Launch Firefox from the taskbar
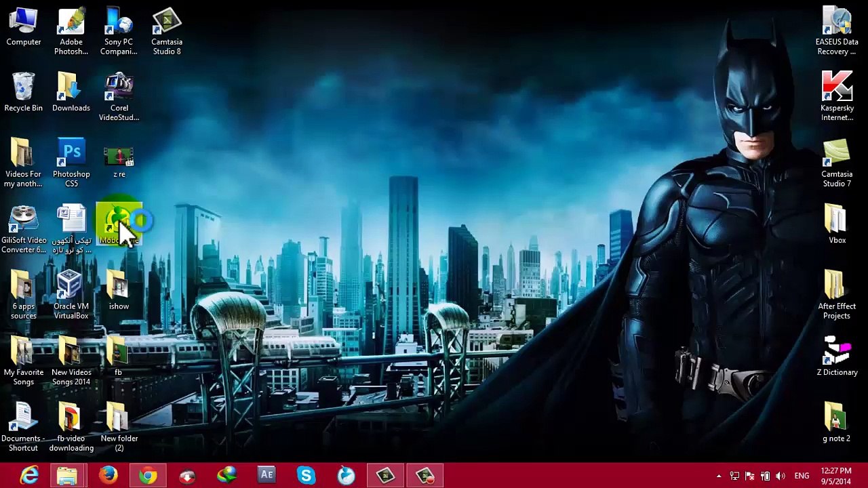Viewport: 868px width, 488px height. 108,476
